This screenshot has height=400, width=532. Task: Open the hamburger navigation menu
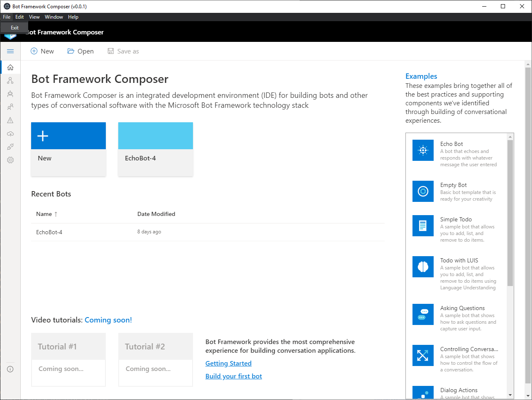click(x=10, y=51)
